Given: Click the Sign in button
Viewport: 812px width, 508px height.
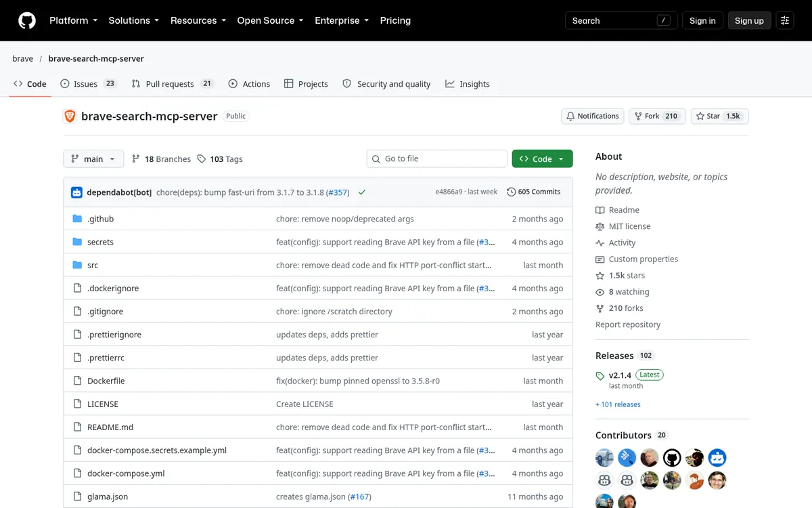Looking at the screenshot, I should pos(702,20).
